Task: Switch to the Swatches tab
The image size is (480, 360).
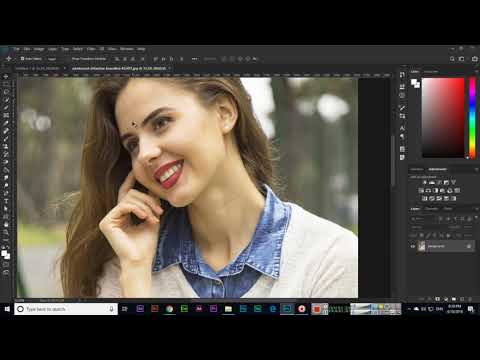Action: 431,72
